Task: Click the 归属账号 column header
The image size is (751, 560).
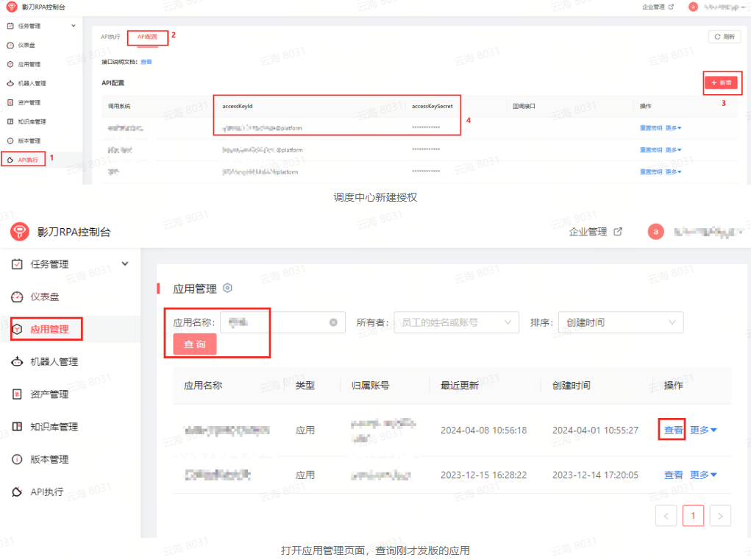Action: click(x=370, y=386)
